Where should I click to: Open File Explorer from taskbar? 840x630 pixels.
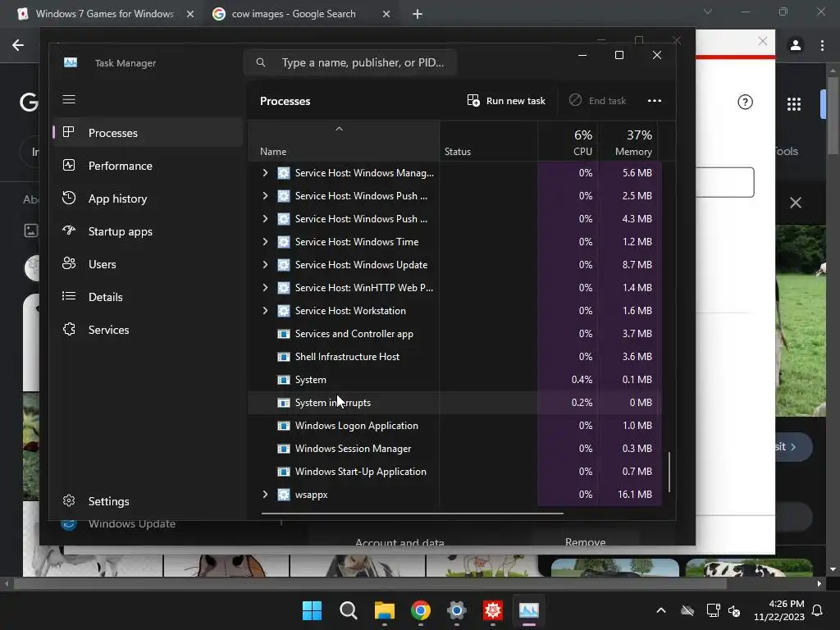coord(384,610)
